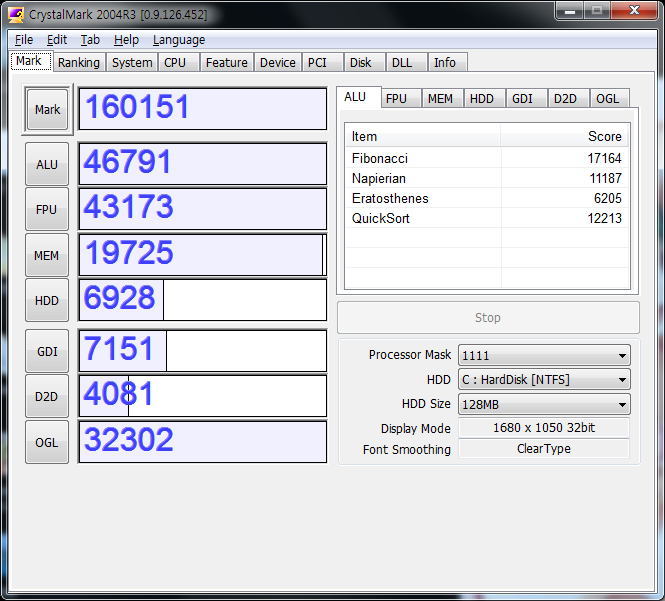Click the Eratosthenes score 6205
The image size is (665, 601).
(x=607, y=198)
